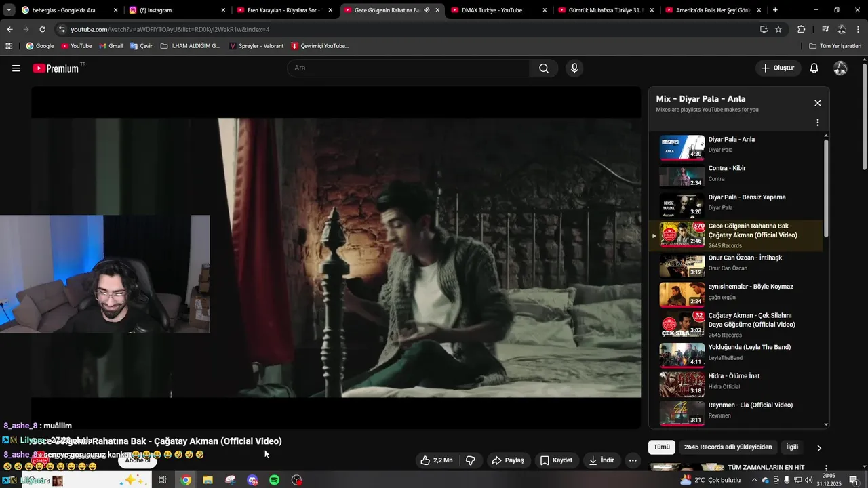Open İLHAM ALDIĞIM G... bookmark folder
This screenshot has height=488, width=868.
coord(191,46)
